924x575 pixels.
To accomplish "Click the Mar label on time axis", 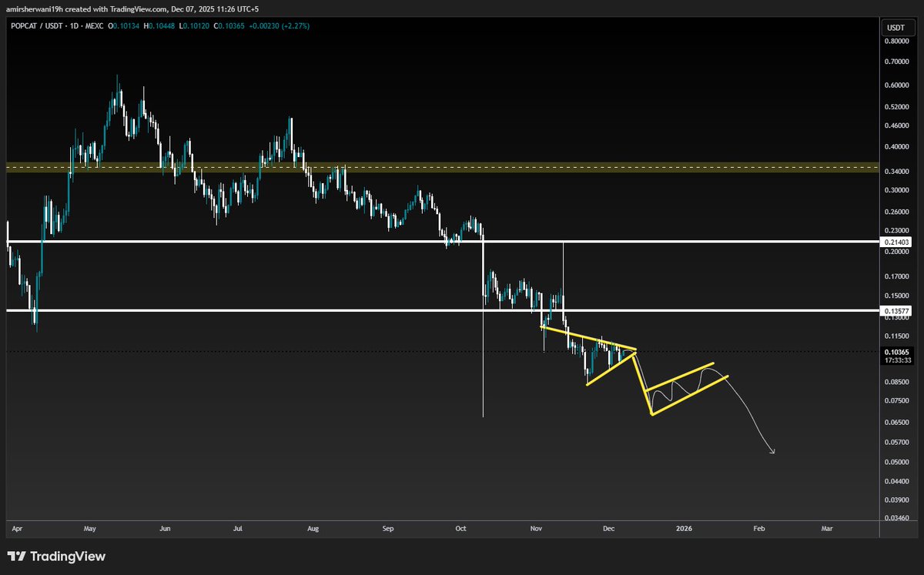I will [827, 529].
